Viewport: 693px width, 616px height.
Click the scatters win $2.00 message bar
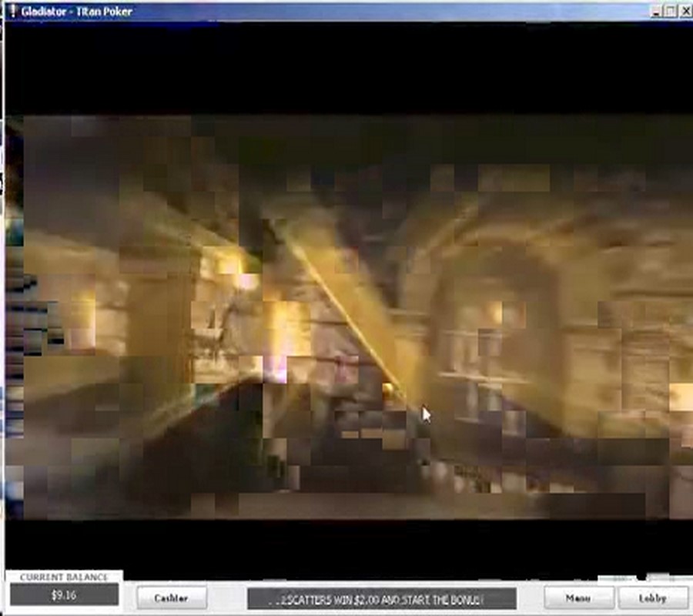click(x=381, y=598)
